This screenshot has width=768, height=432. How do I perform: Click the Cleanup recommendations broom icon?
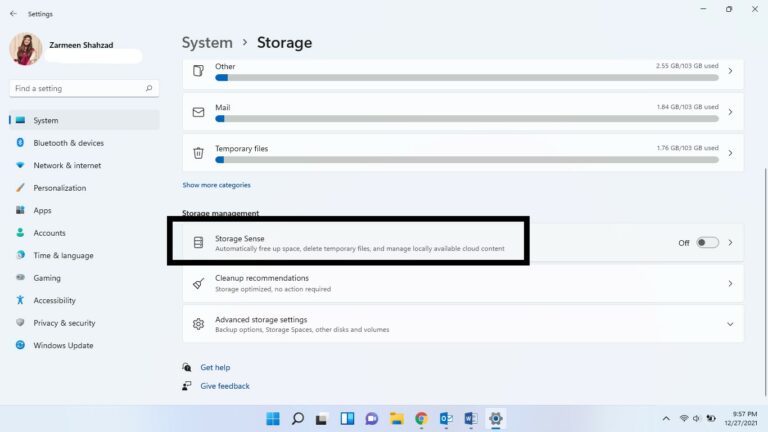pyautogui.click(x=198, y=284)
